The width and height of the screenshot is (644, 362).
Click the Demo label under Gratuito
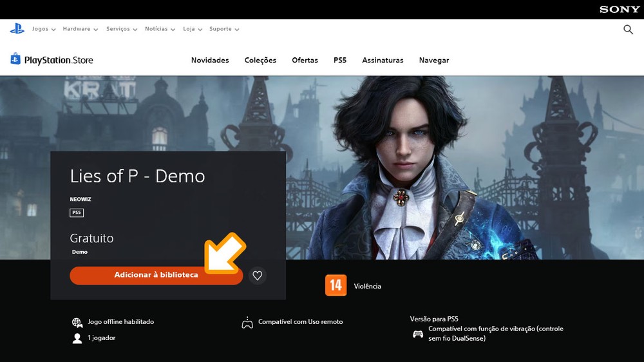80,252
